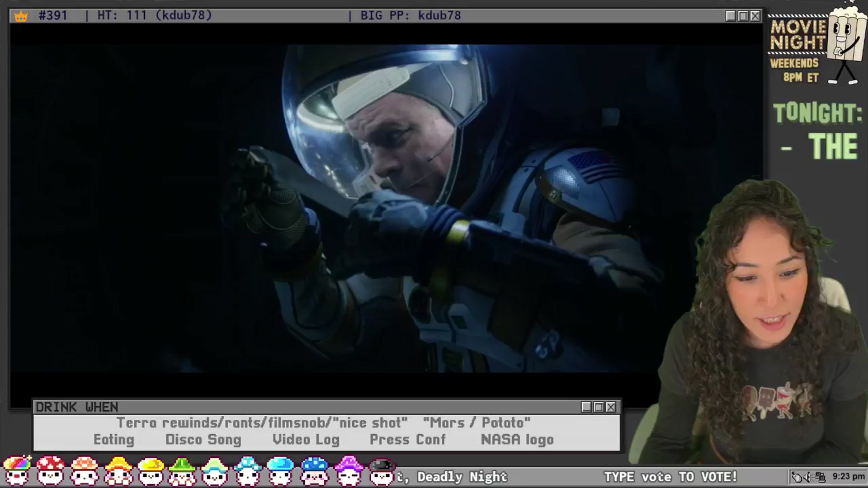The width and height of the screenshot is (868, 488).
Task: Click the orange checkered-cap mushroom character
Action: 85,471
